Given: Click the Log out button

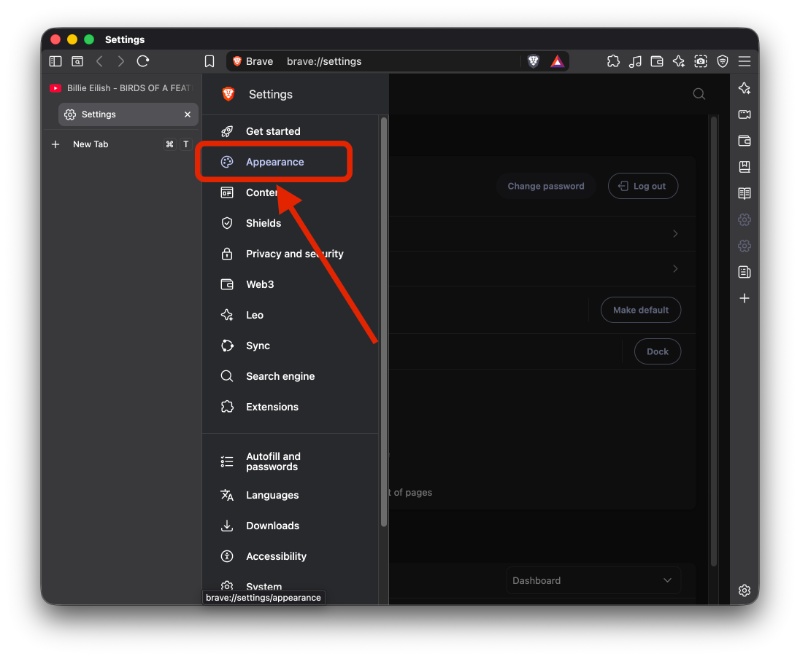Looking at the screenshot, I should pos(642,186).
